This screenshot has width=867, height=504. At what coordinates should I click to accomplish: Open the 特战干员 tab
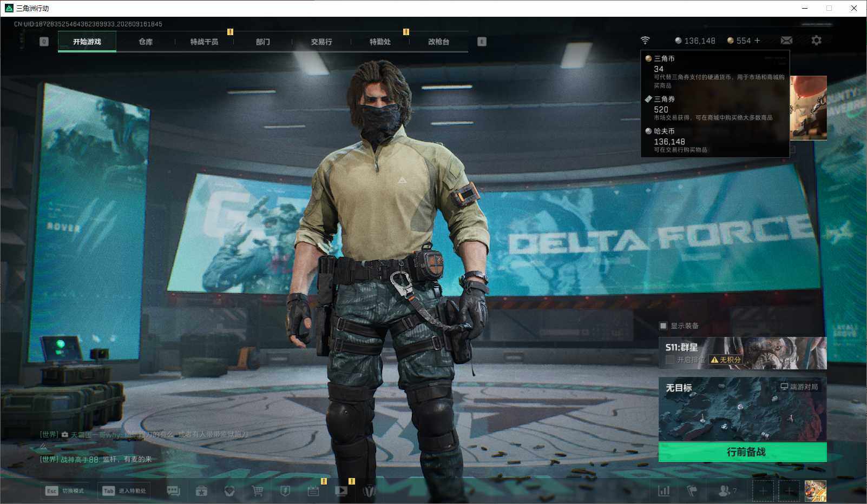click(x=204, y=42)
